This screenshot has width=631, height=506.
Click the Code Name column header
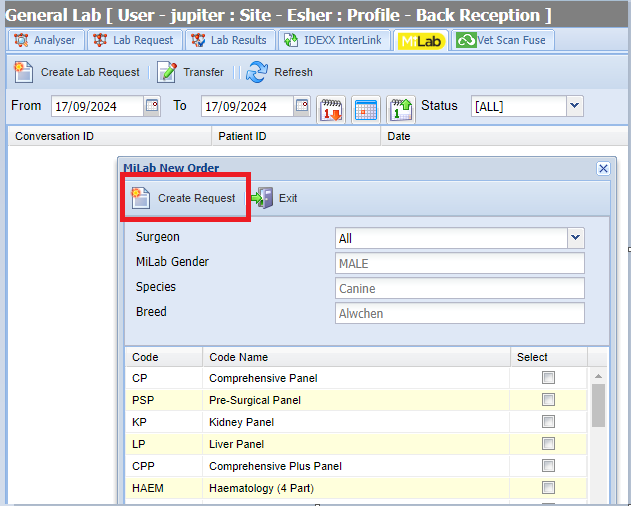[357, 357]
